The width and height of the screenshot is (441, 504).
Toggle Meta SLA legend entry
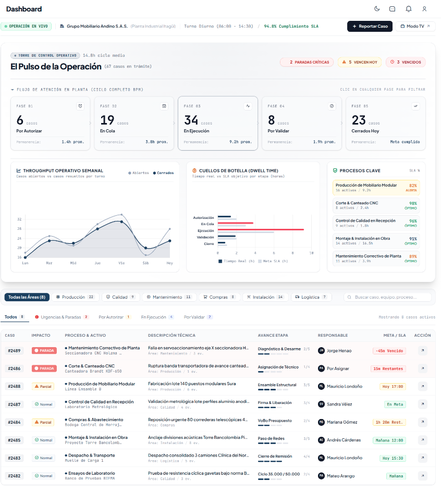273,261
